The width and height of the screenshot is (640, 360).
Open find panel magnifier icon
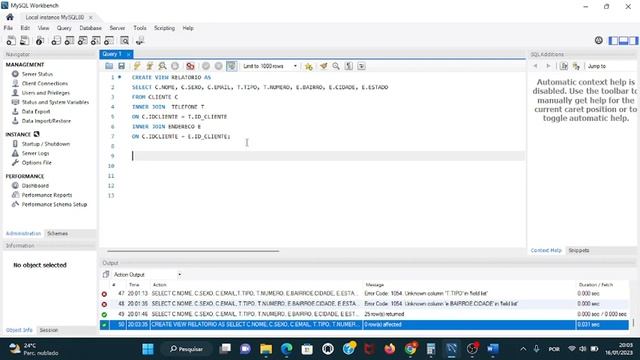336,66
